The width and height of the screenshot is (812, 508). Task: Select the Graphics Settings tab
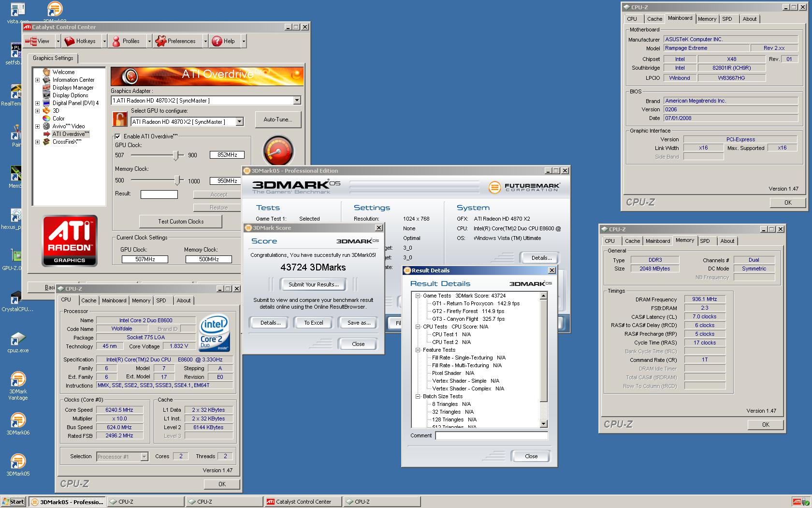coord(53,58)
